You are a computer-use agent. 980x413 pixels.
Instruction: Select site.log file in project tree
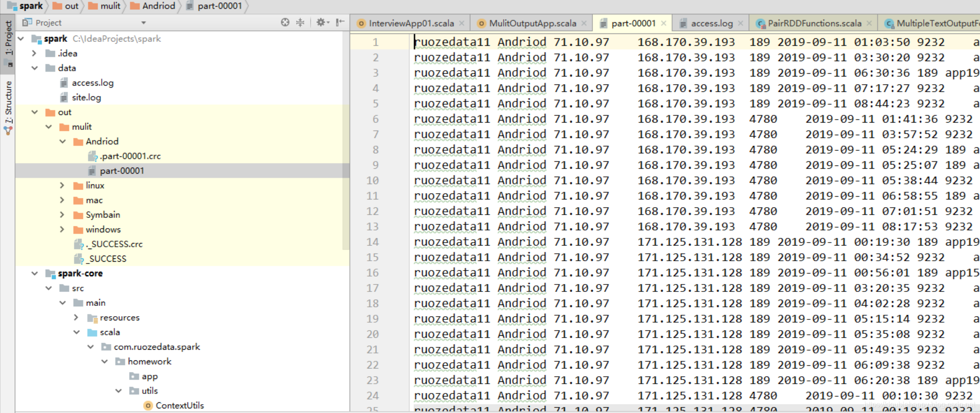pyautogui.click(x=86, y=97)
